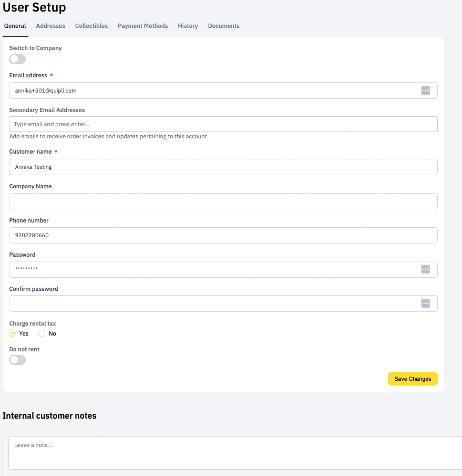This screenshot has width=462, height=476.
Task: Select the General tab
Action: pyautogui.click(x=15, y=25)
